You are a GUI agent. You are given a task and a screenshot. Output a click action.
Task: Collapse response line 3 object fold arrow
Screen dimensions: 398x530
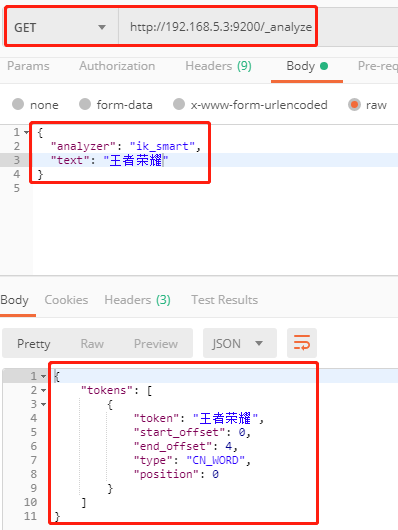[x=44, y=404]
